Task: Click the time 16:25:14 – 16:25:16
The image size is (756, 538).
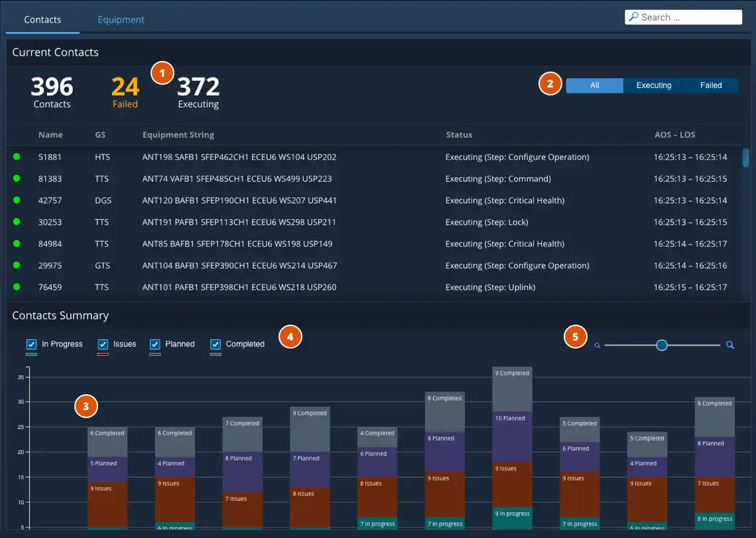Action: coord(690,266)
